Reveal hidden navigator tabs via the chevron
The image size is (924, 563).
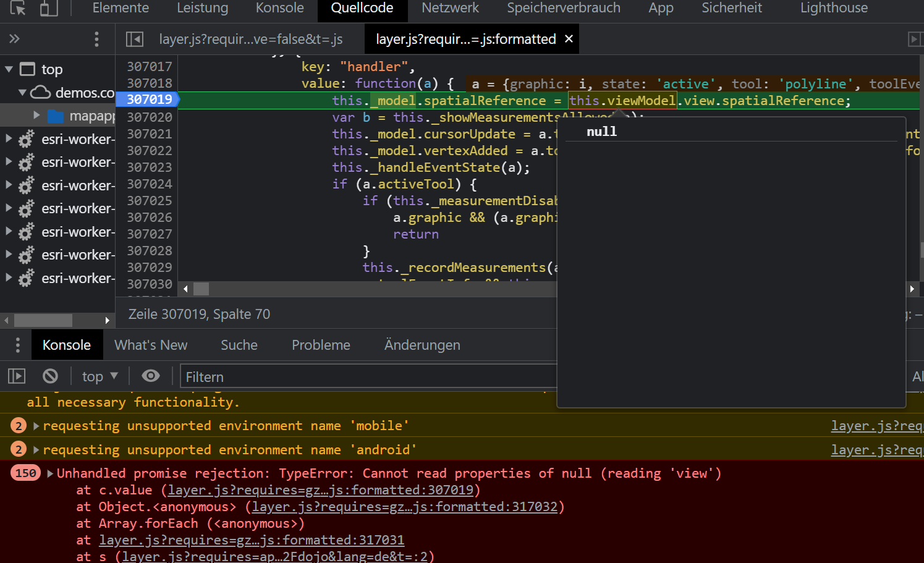point(14,38)
